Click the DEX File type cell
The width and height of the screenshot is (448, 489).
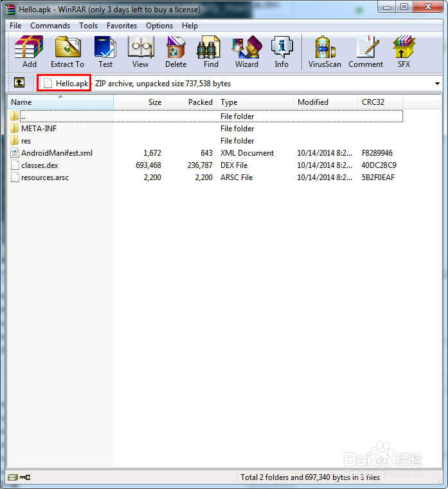234,165
